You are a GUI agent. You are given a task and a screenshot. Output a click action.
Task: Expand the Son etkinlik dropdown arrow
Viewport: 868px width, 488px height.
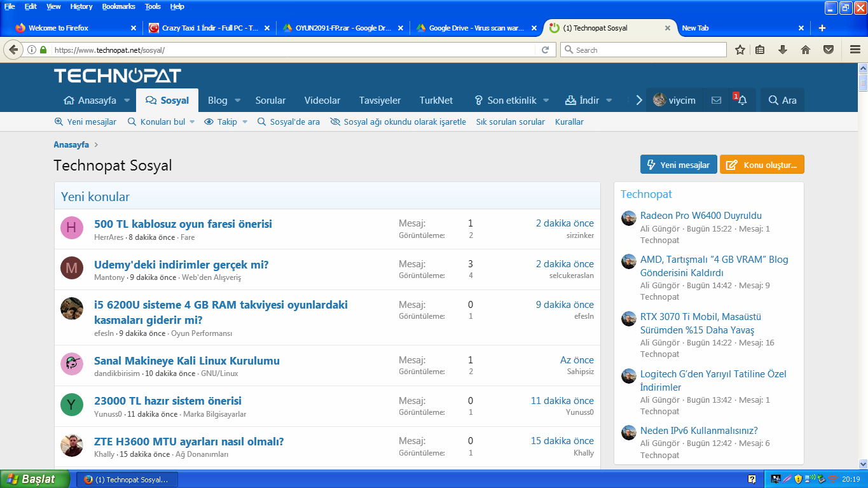[x=547, y=101]
